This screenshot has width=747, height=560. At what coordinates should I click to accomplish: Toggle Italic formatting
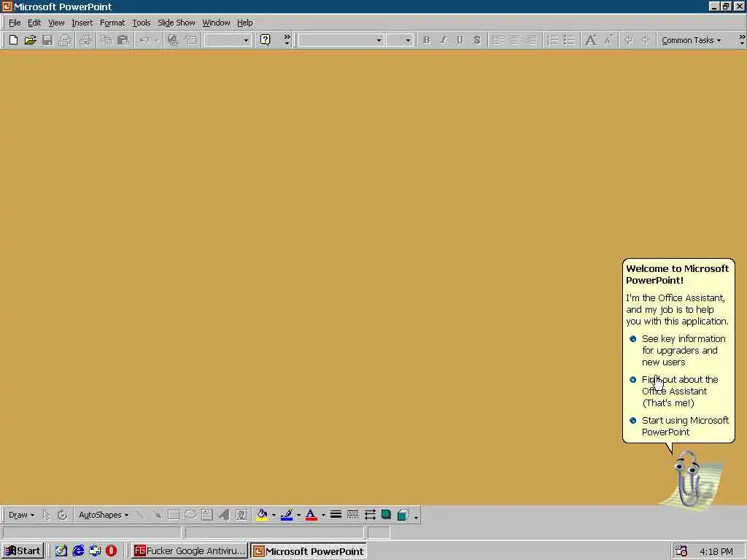click(443, 40)
